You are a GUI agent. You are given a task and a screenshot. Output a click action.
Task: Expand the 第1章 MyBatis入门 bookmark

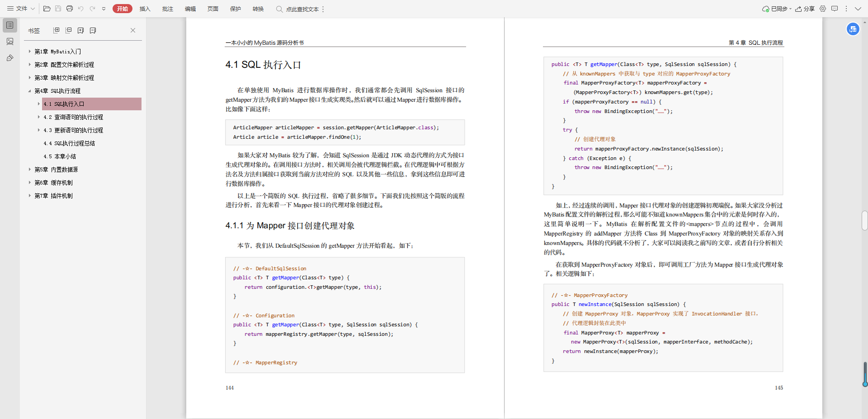coord(30,52)
